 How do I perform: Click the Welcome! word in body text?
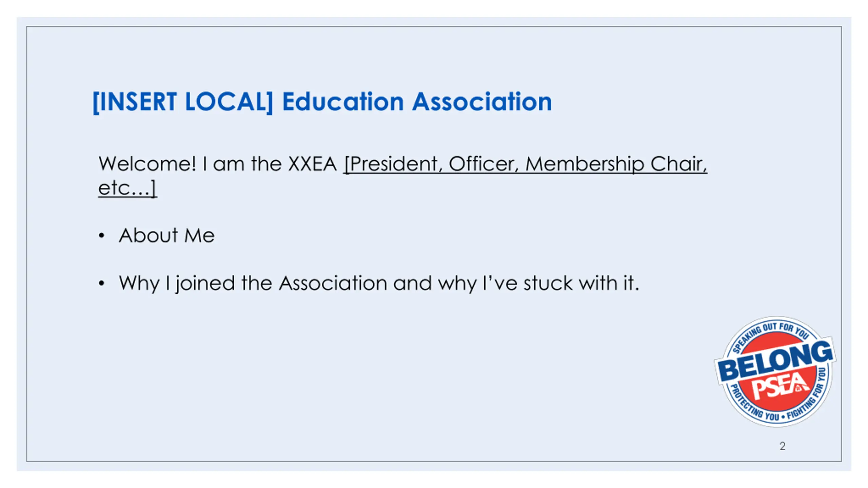147,164
